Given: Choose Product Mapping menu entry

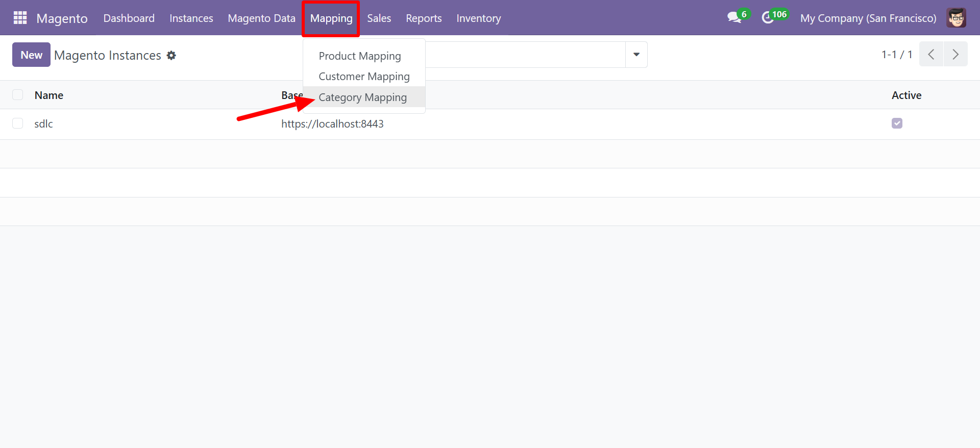Looking at the screenshot, I should [359, 56].
